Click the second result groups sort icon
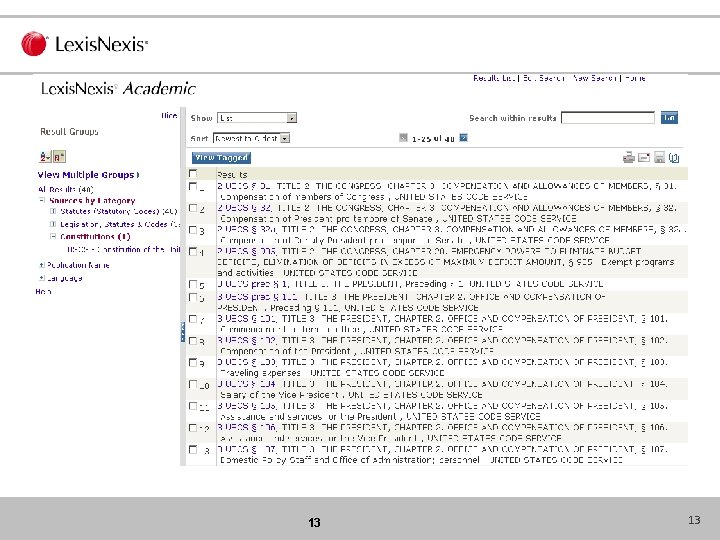Screen dimensions: 720x540 [59, 157]
